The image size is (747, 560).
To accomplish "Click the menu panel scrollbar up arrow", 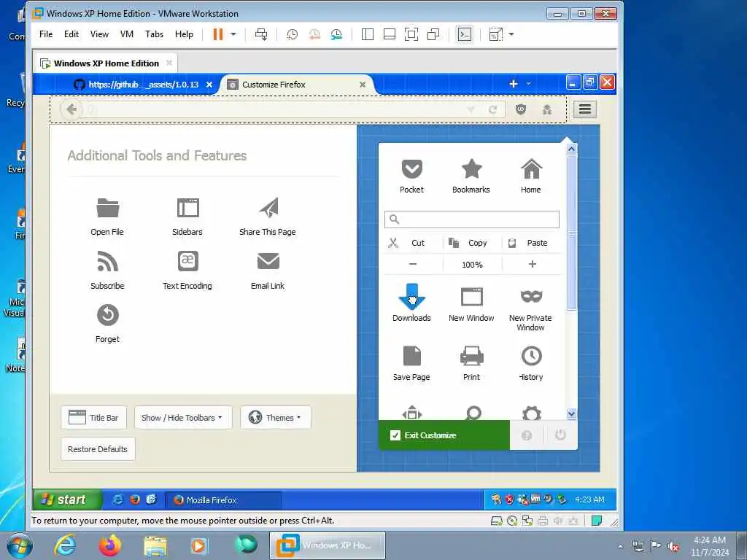I will [571, 149].
